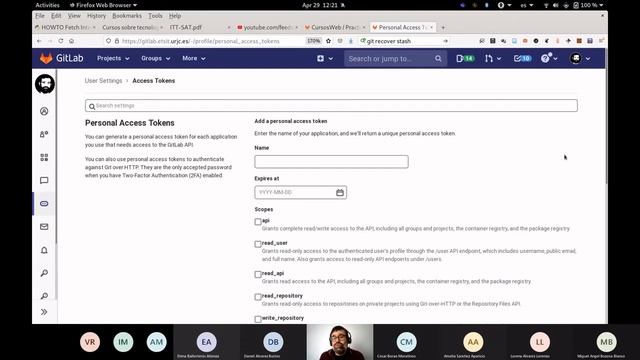Open the Tools menu
The height and width of the screenshot is (360, 640).
pos(155,16)
